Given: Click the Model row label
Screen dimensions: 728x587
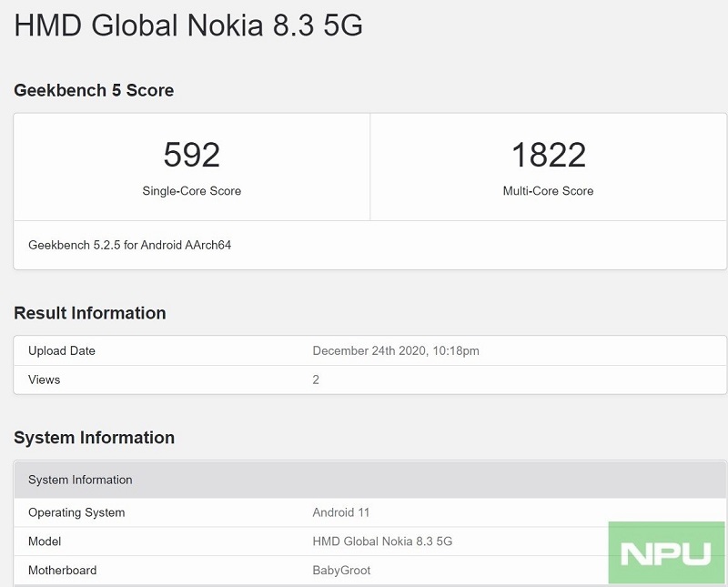Looking at the screenshot, I should click(x=45, y=541).
